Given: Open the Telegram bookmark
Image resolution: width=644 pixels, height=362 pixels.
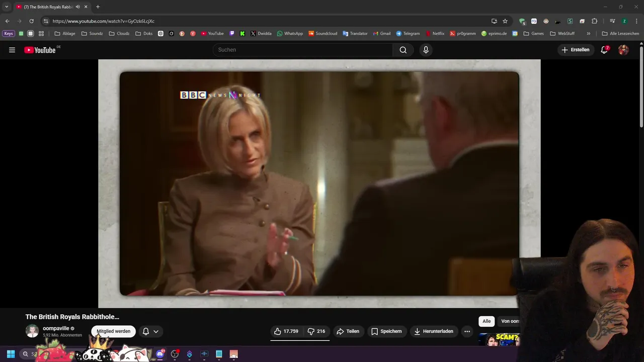Looking at the screenshot, I should click(x=408, y=34).
